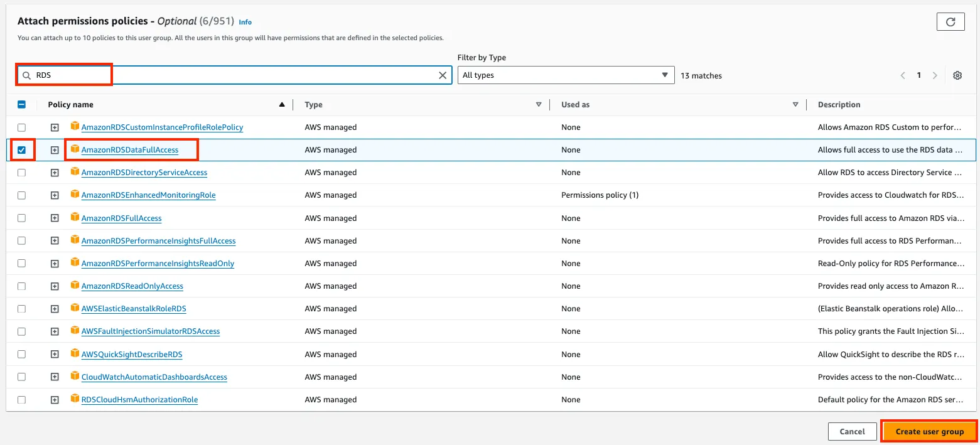
Task: Open the table preferences gear icon
Action: pyautogui.click(x=957, y=75)
